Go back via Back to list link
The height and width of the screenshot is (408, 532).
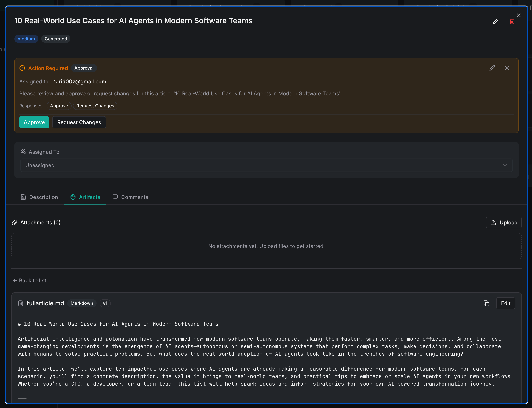click(30, 280)
